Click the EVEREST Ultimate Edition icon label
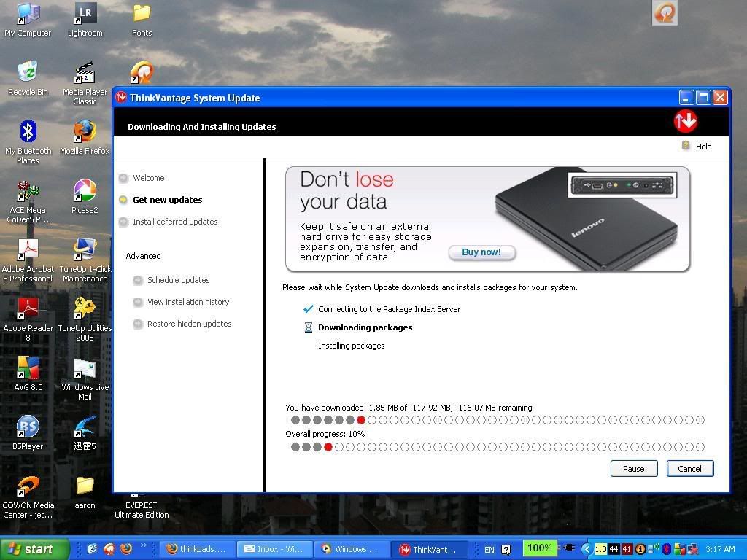This screenshot has width=747, height=560. 142,510
